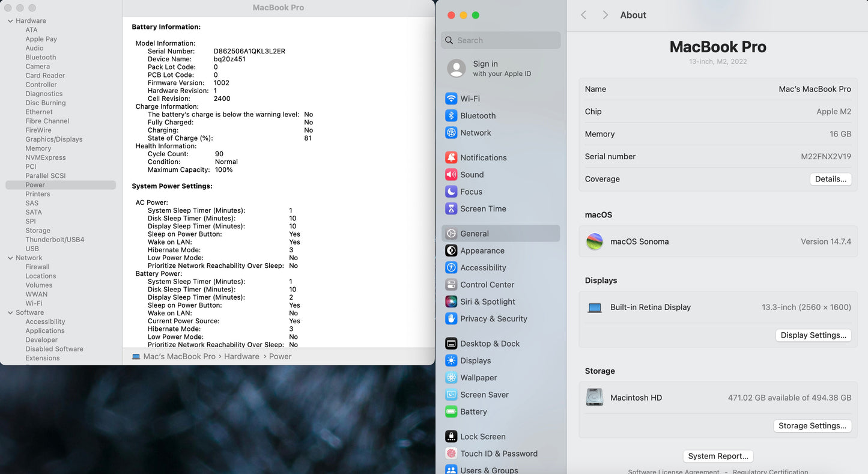Click the General gear icon
Image resolution: width=868 pixels, height=474 pixels.
[451, 234]
